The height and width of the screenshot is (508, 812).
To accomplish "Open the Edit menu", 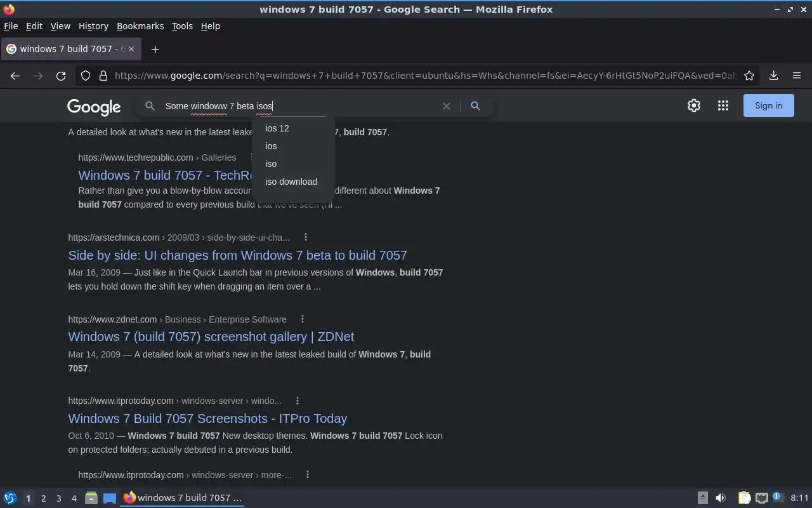I will 34,26.
